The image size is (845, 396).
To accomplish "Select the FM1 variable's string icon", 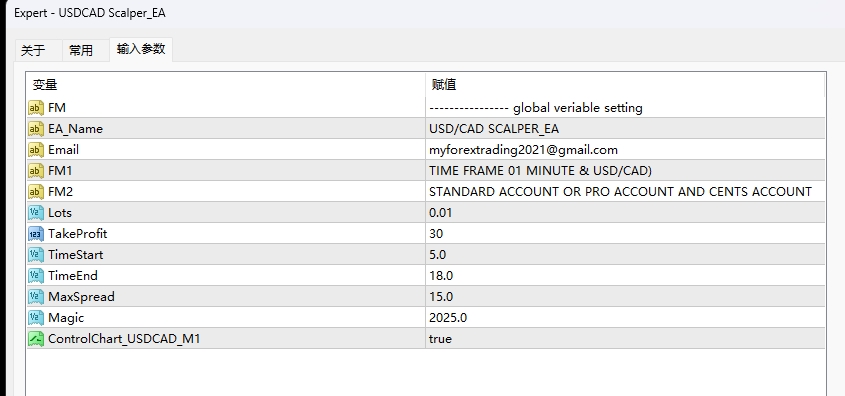I will [x=36, y=171].
